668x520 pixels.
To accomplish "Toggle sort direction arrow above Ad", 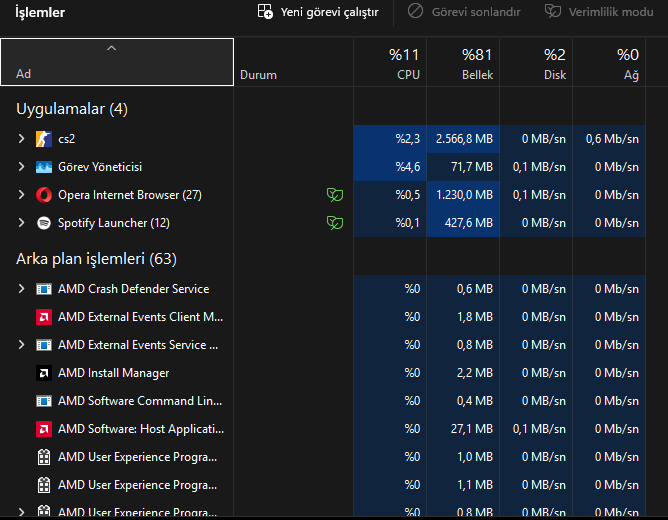I will [x=111, y=48].
